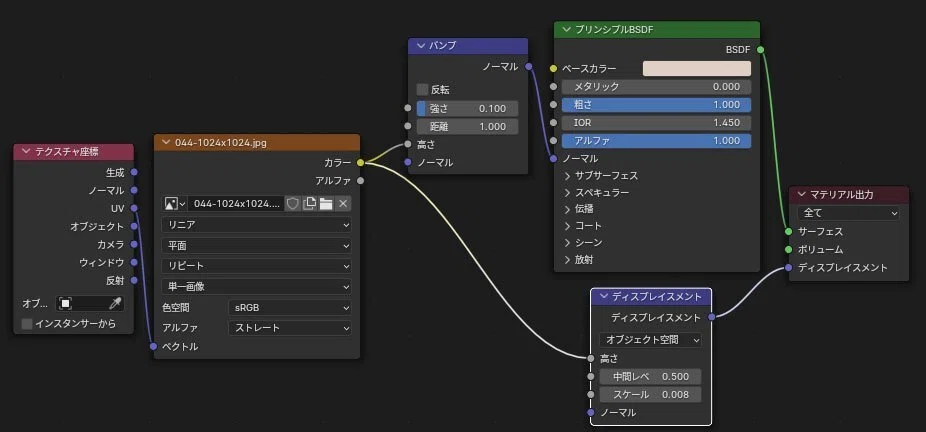This screenshot has width=926, height=432.
Task: Click the カラー output socket on image node
Action: point(360,162)
